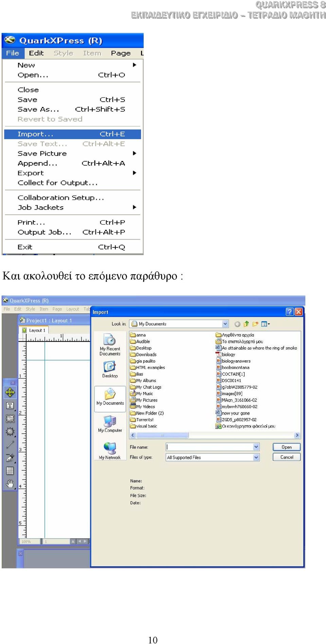Viewport: 326px width, 644px height.
Task: Expand the Look in dropdown
Action: click(225, 324)
